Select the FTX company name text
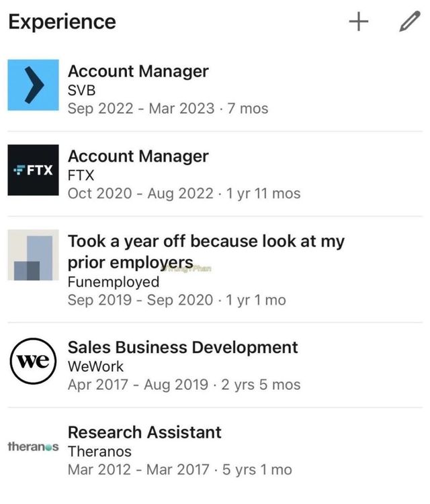Image resolution: width=430 pixels, height=504 pixels. 81,175
